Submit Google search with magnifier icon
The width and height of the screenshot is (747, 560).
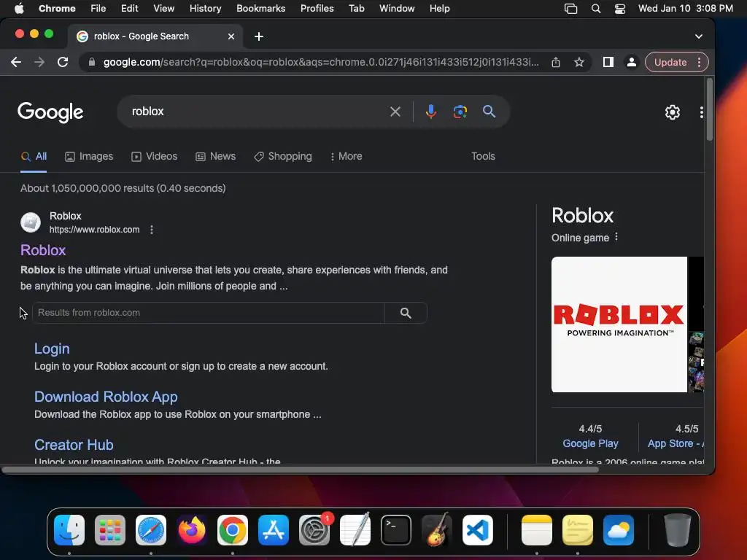(489, 112)
